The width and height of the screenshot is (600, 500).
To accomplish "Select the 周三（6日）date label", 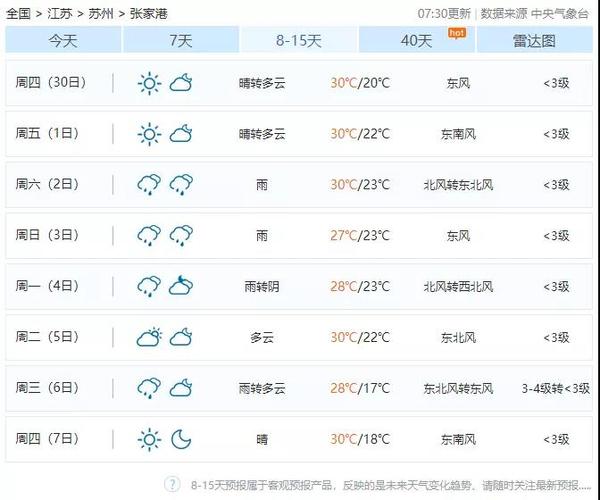I will [47, 388].
